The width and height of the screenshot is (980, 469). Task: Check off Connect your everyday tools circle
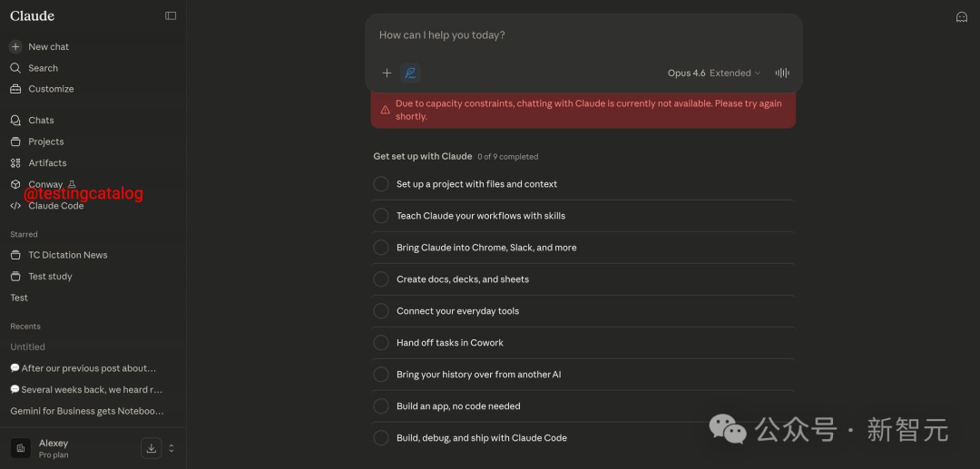pos(381,311)
